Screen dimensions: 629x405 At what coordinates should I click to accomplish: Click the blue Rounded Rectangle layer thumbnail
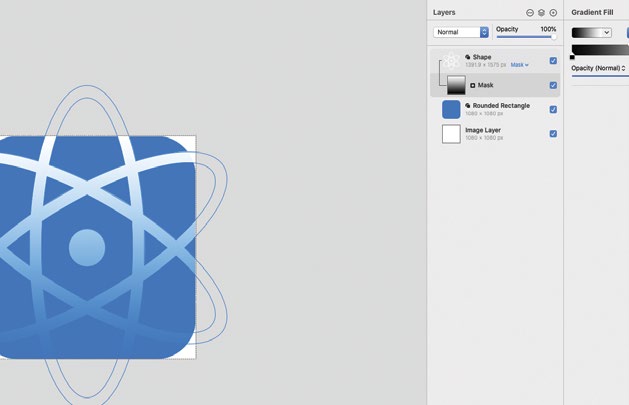pyautogui.click(x=451, y=109)
